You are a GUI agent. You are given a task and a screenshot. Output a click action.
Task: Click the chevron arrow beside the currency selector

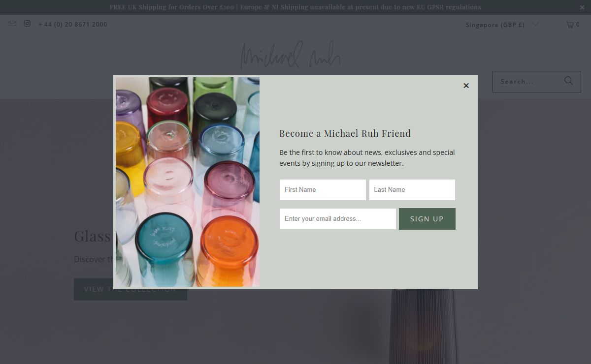point(536,24)
